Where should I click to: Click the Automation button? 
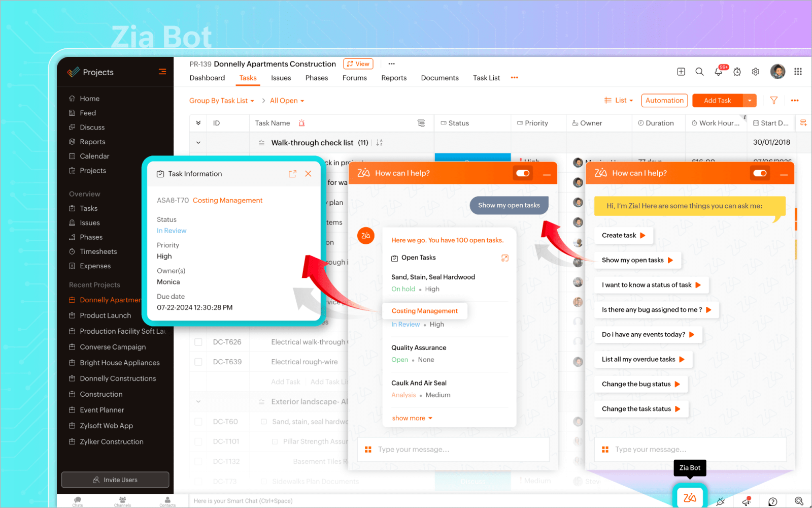664,101
